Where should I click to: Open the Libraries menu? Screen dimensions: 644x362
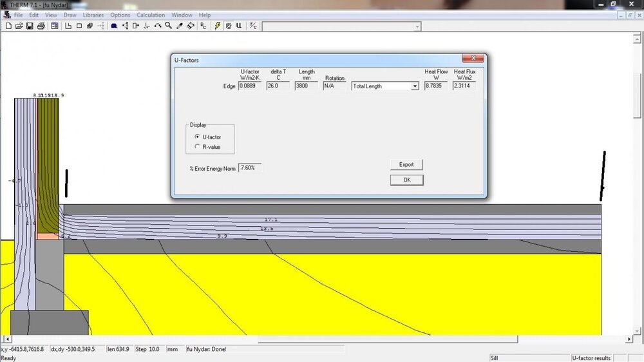coord(93,15)
